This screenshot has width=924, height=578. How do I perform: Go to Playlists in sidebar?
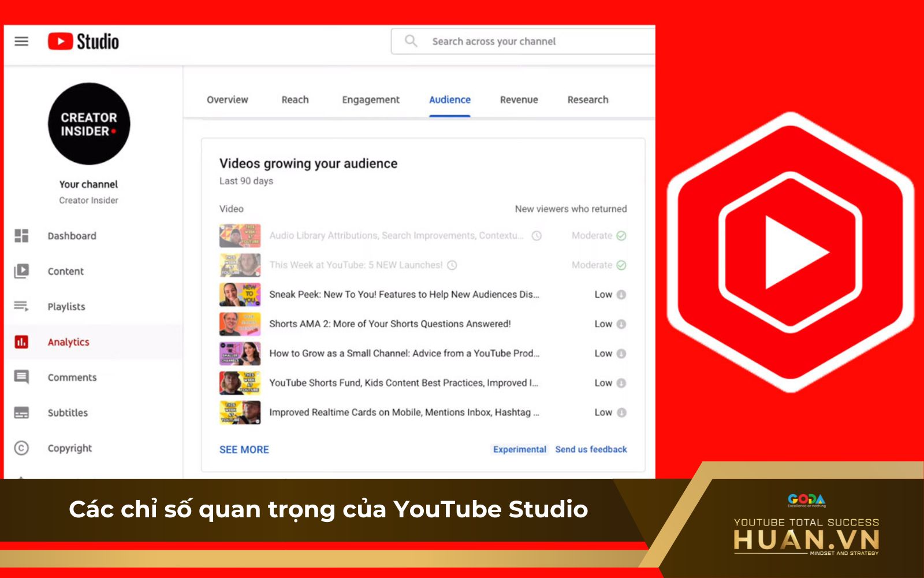click(x=66, y=306)
